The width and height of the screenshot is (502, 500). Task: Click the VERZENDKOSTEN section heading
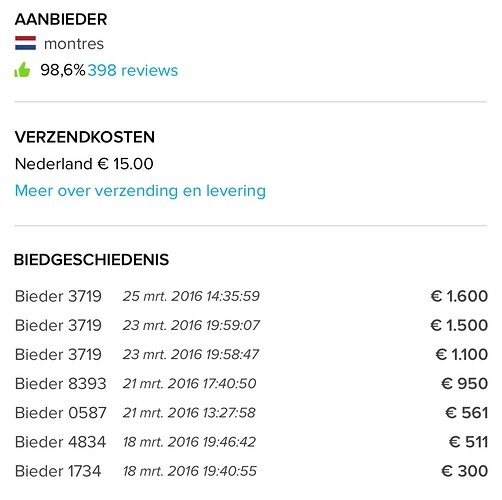coord(85,137)
